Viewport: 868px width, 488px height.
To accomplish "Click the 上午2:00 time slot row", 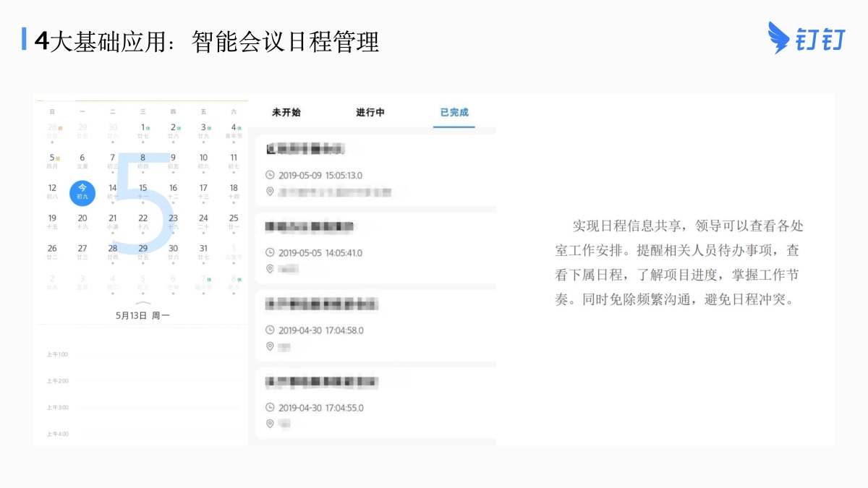I will tap(145, 381).
